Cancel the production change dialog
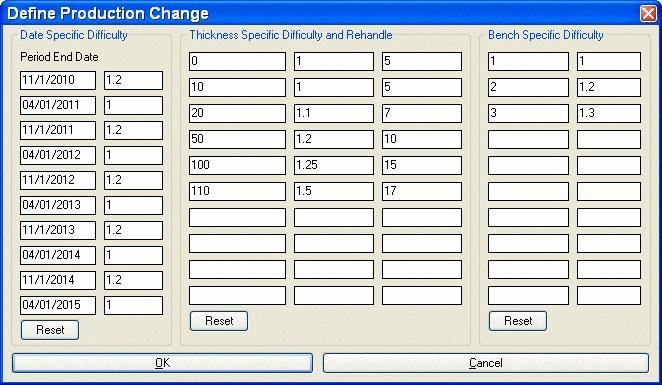 [486, 363]
